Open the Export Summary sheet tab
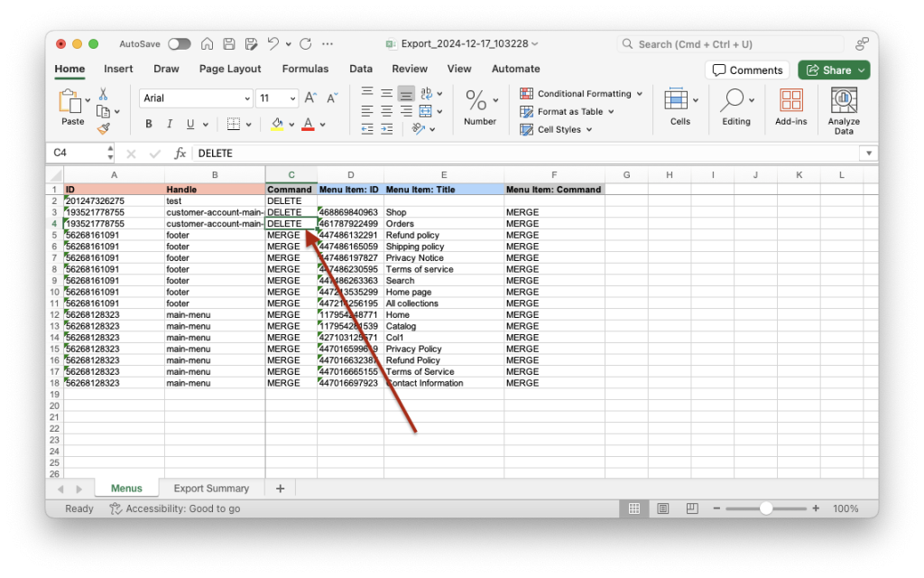Image resolution: width=924 pixels, height=578 pixels. pos(212,488)
